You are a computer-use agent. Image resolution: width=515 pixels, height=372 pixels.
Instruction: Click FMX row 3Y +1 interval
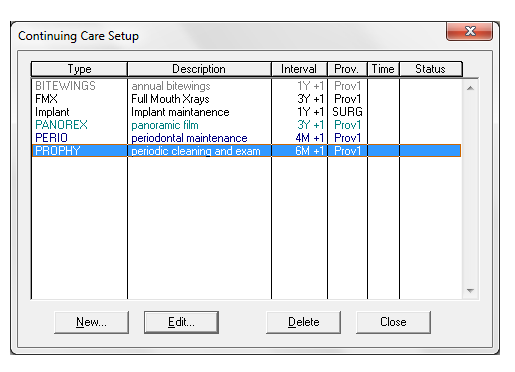(311, 99)
